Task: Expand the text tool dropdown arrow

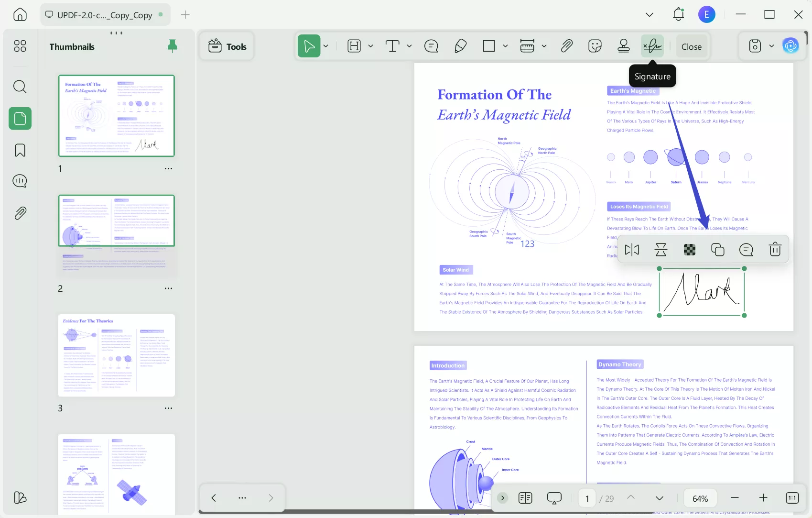Action: (409, 46)
